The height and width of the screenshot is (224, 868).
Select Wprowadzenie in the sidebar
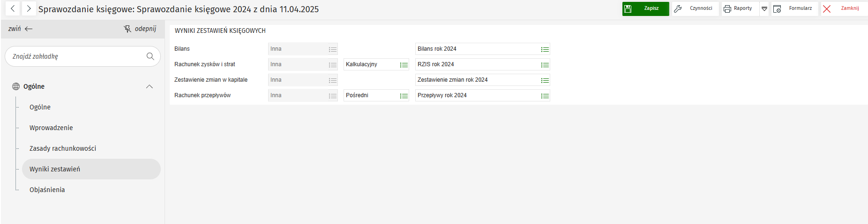(51, 128)
